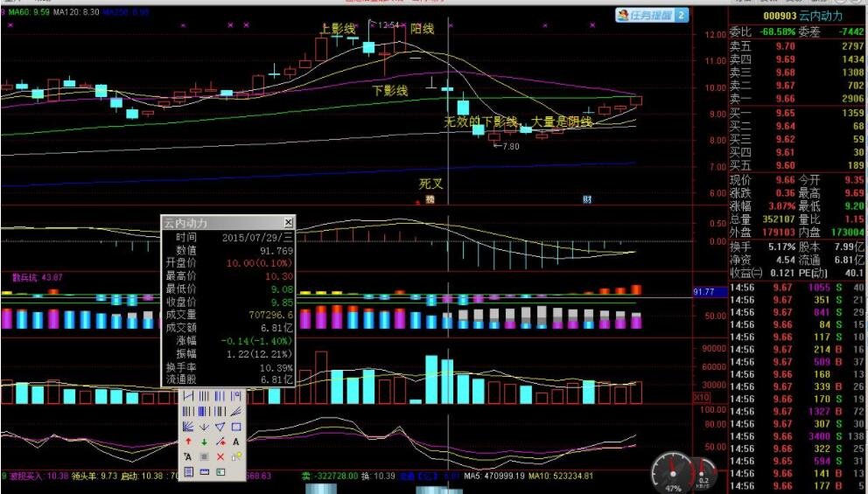Click the 散兵坑 43.87 indicator label
The width and height of the screenshot is (868, 494).
[x=38, y=277]
